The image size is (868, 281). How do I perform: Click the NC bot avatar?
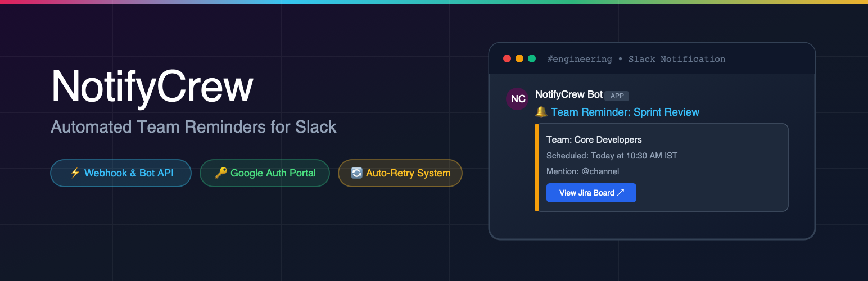(x=518, y=99)
